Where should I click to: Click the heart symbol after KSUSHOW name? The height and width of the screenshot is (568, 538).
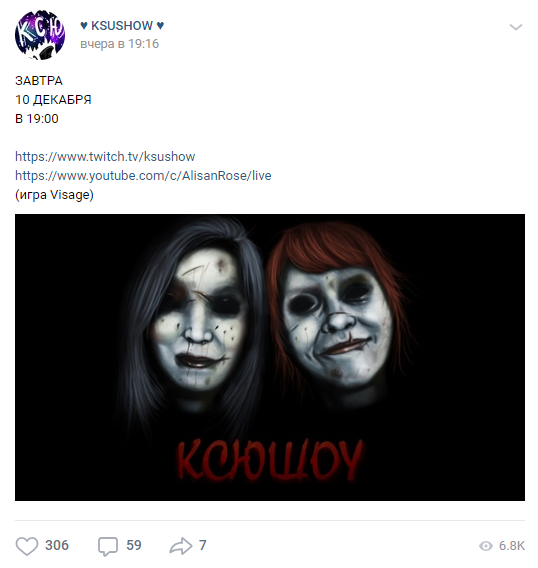coord(160,26)
